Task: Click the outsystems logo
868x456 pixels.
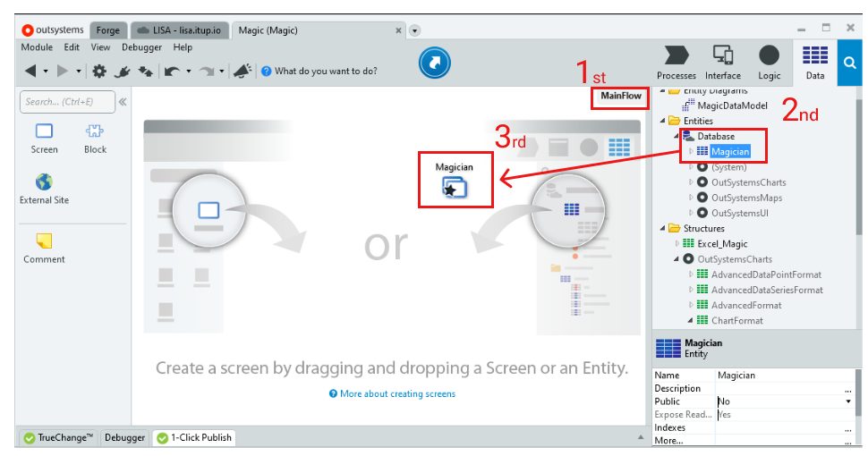Action: click(53, 30)
